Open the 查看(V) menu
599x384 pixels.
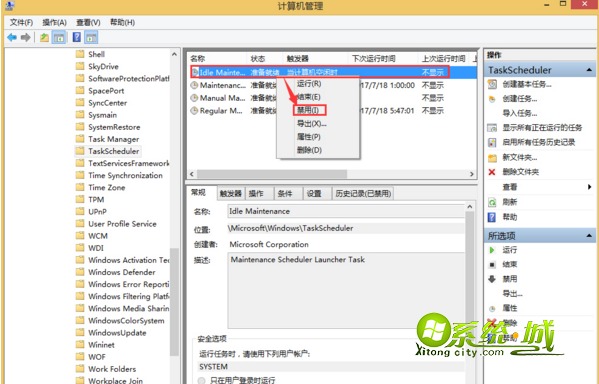[88, 23]
